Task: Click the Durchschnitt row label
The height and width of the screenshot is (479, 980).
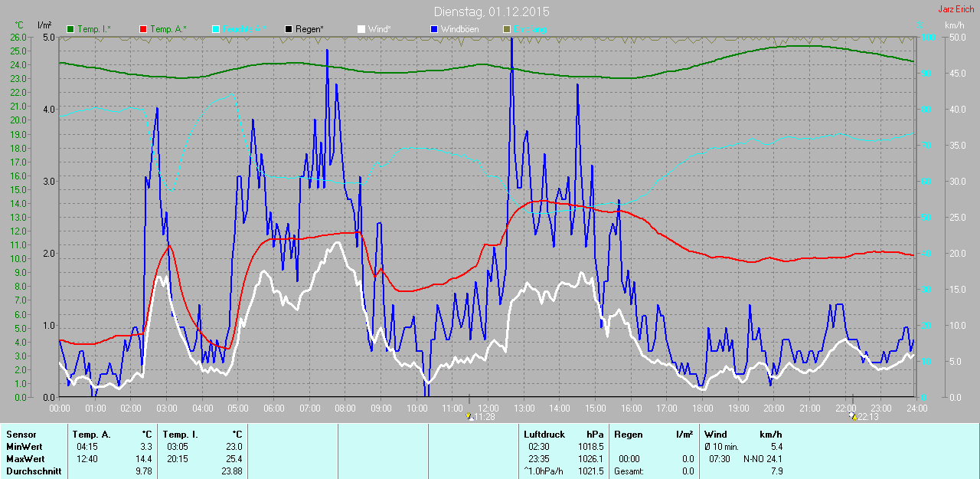Action: (32, 471)
